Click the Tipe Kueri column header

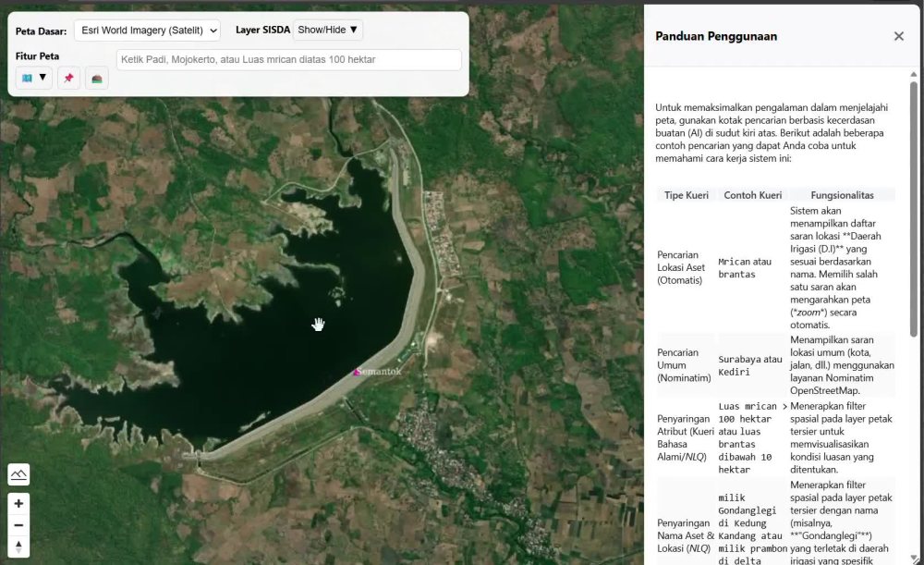(687, 195)
